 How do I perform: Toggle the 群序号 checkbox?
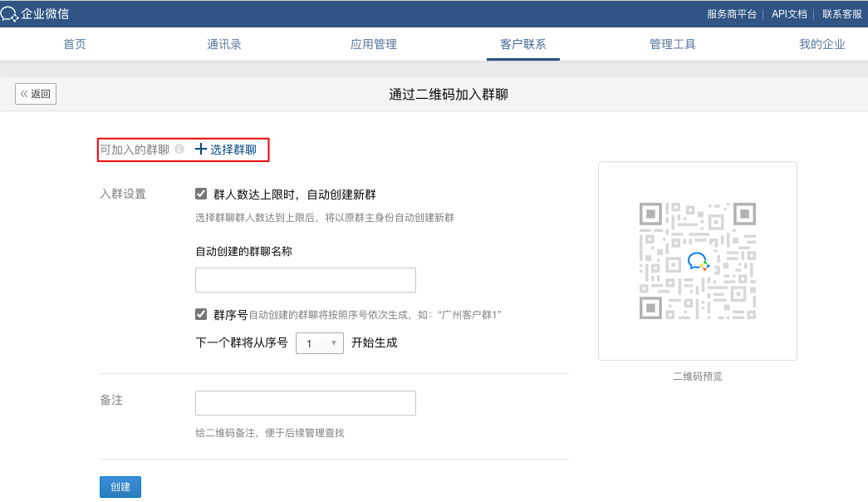(201, 314)
